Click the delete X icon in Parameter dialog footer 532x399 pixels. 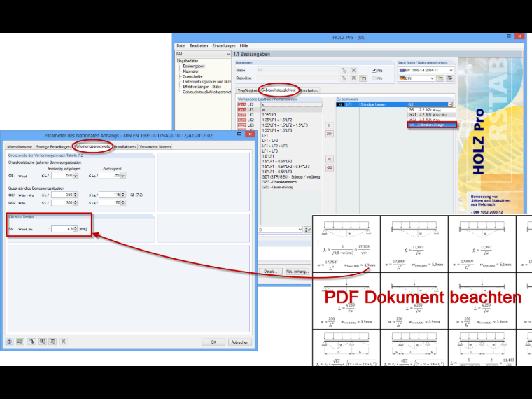click(64, 342)
